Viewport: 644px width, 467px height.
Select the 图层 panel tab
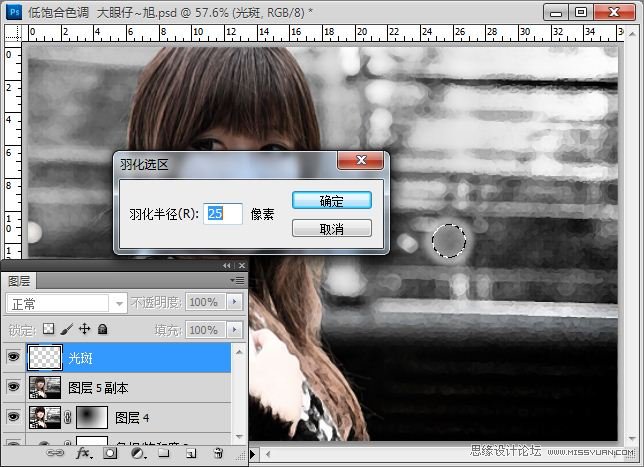(x=19, y=281)
